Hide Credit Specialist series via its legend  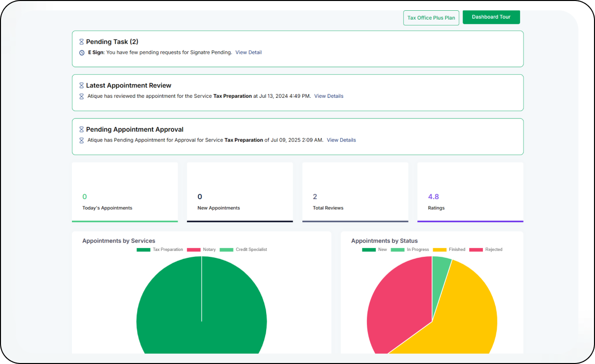tap(243, 250)
